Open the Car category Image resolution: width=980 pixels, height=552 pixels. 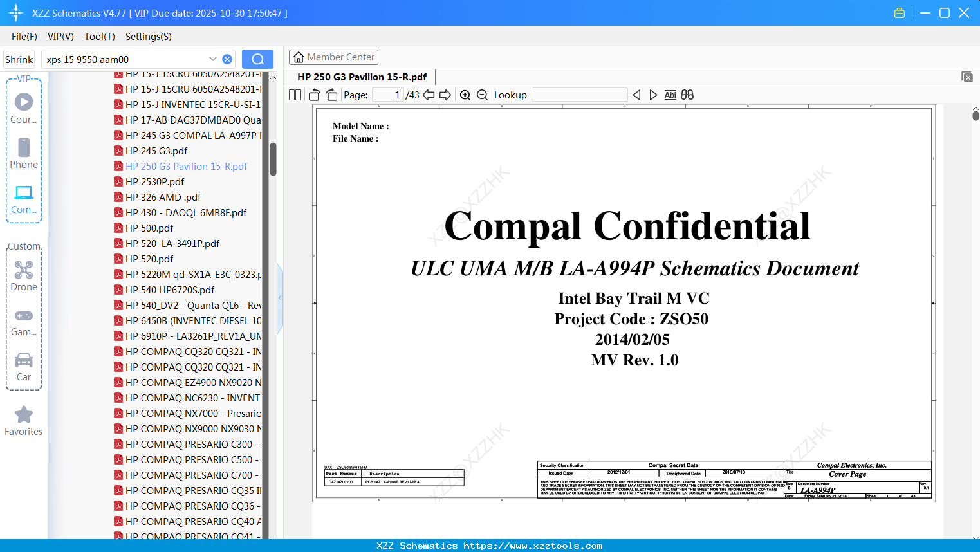click(x=24, y=367)
